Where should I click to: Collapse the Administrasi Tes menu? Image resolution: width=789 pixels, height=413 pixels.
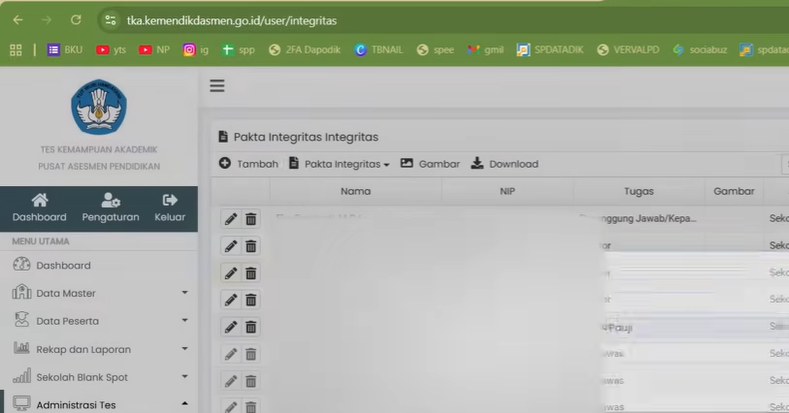point(99,404)
